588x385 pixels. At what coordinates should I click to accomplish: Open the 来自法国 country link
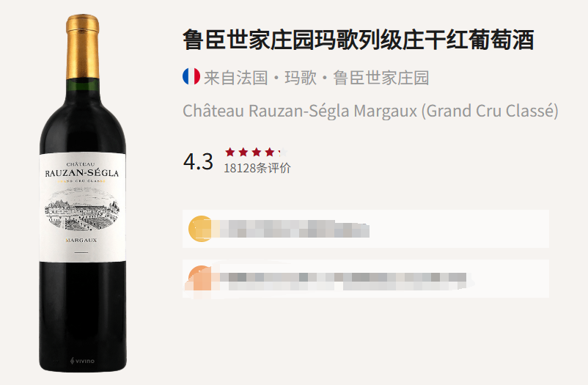(x=236, y=78)
